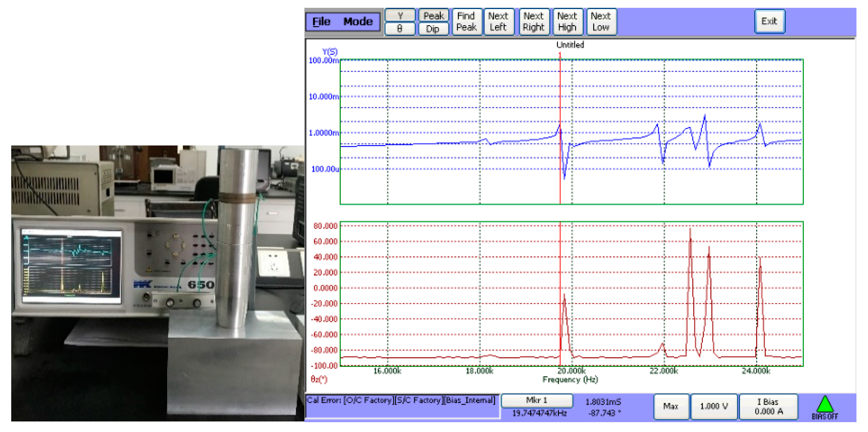The height and width of the screenshot is (432, 868).
Task: Switch to Dip search mode
Action: click(433, 29)
